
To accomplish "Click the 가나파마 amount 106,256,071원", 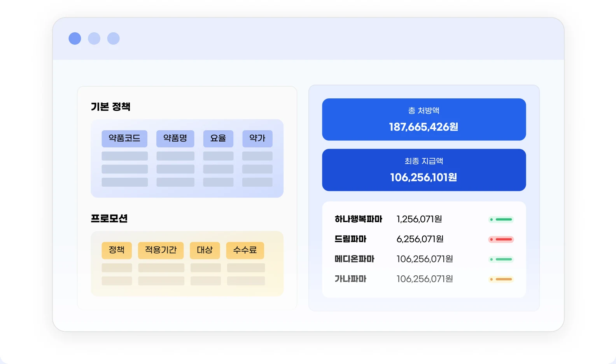I will pyautogui.click(x=425, y=279).
